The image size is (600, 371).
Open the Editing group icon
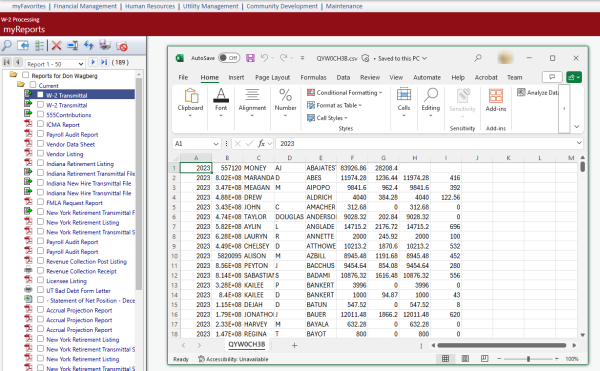(431, 94)
